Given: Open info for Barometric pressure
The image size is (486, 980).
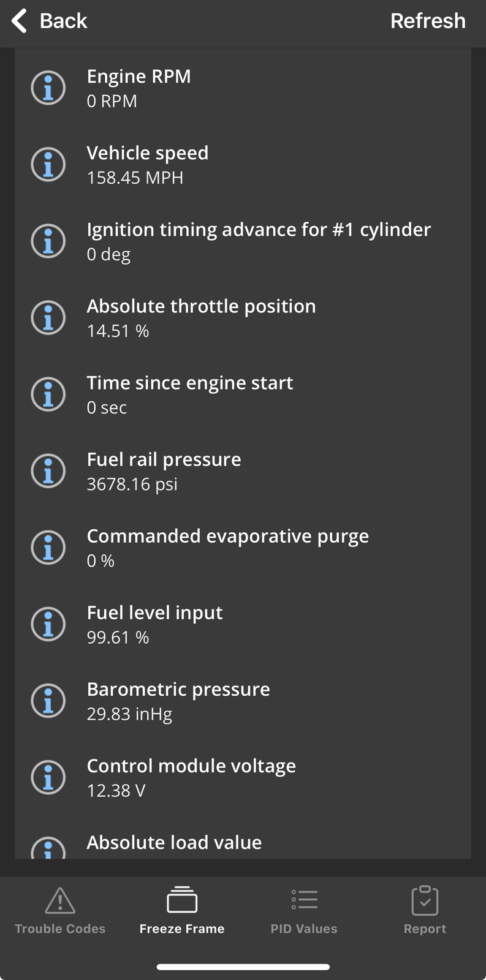Looking at the screenshot, I should (x=48, y=701).
